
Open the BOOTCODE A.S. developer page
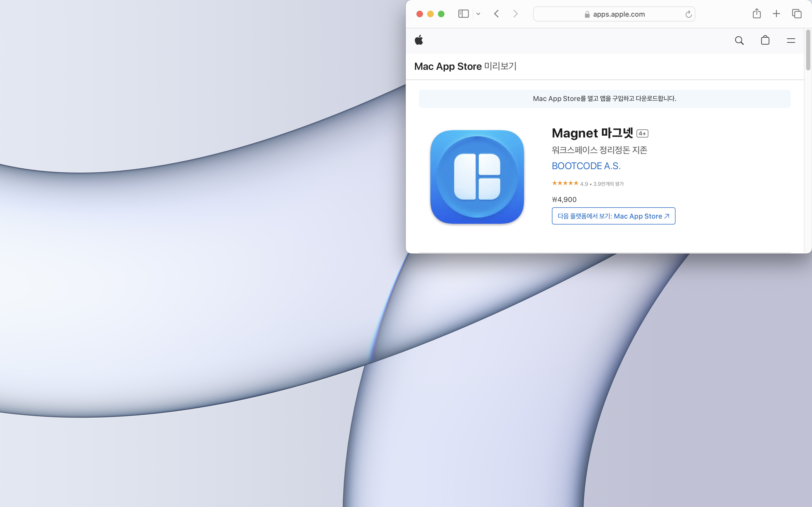pos(586,166)
